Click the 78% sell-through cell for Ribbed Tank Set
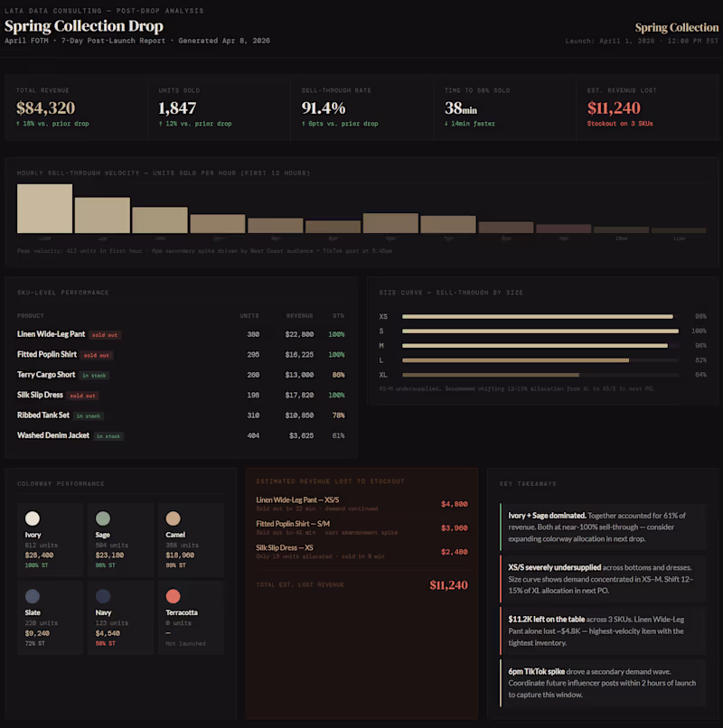723x728 pixels. coord(338,415)
